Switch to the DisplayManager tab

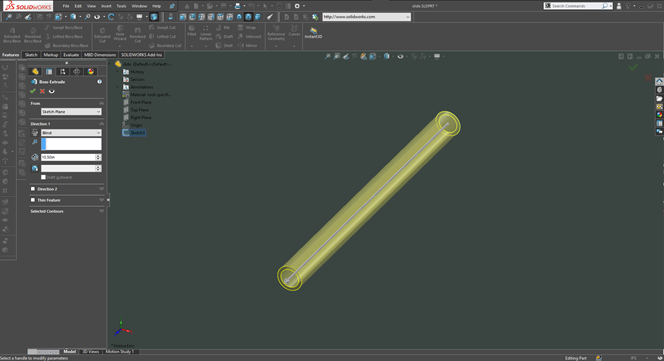(x=91, y=72)
